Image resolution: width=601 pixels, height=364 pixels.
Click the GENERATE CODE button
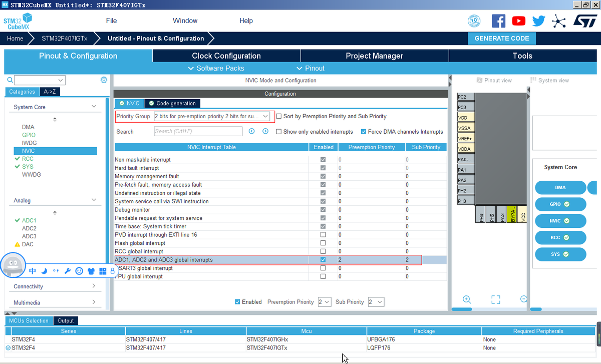pos(501,38)
